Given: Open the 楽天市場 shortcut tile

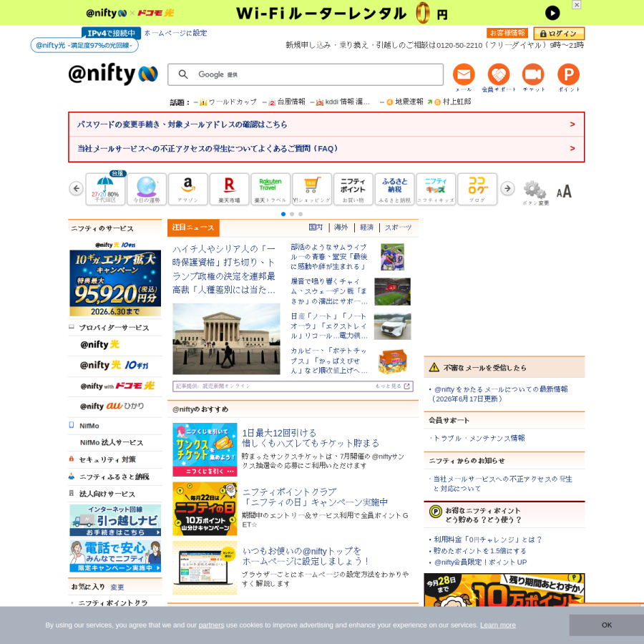Looking at the screenshot, I should point(229,189).
